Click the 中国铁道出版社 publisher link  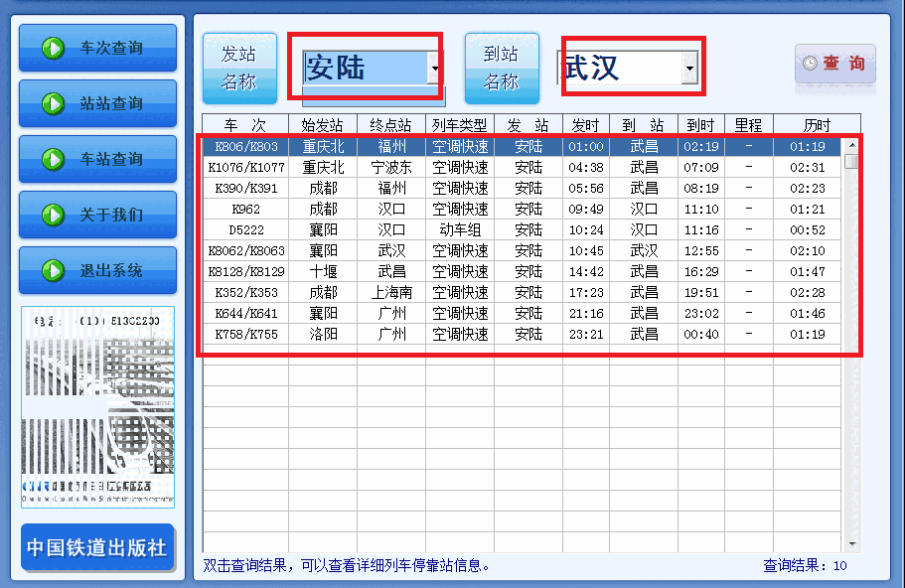tap(96, 547)
